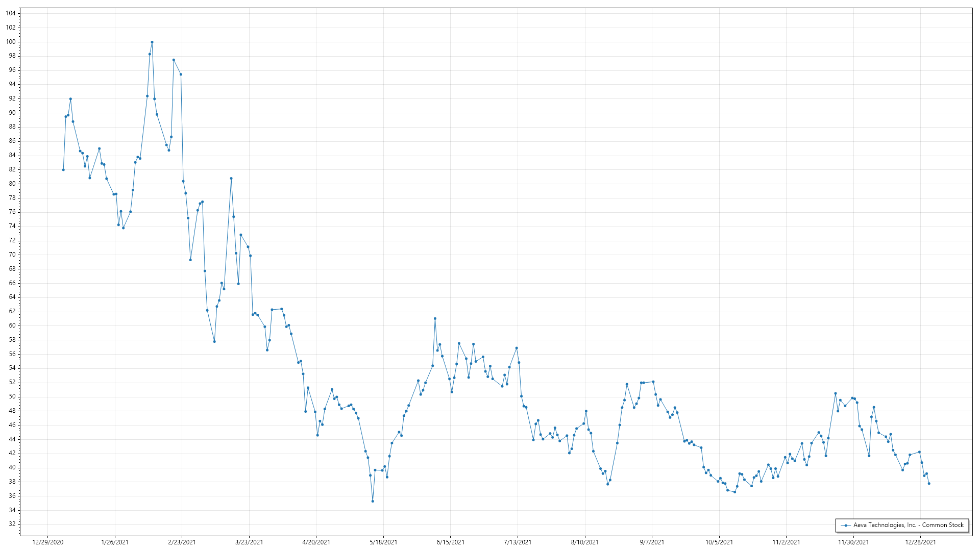980x551 pixels.
Task: Select the 9/7/2021 x-axis date label
Action: (x=652, y=542)
